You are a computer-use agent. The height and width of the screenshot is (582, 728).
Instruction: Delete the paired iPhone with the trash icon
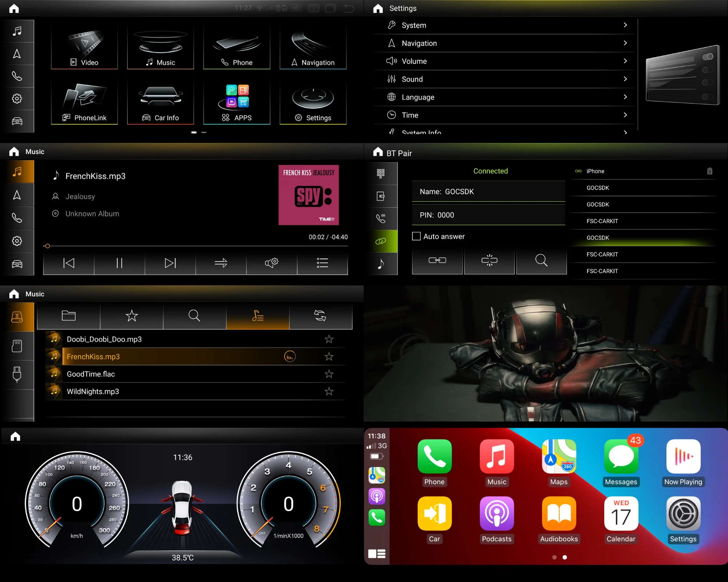(x=709, y=171)
